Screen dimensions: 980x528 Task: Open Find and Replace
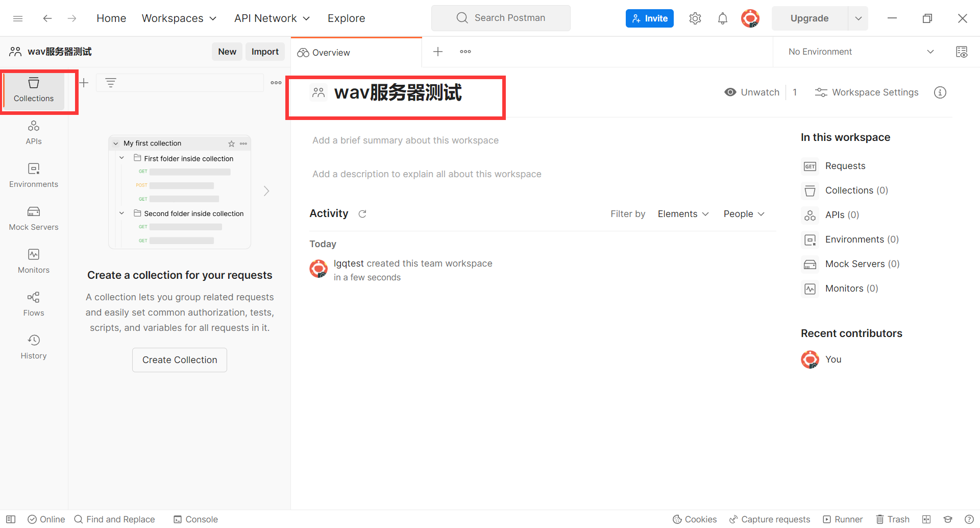114,519
